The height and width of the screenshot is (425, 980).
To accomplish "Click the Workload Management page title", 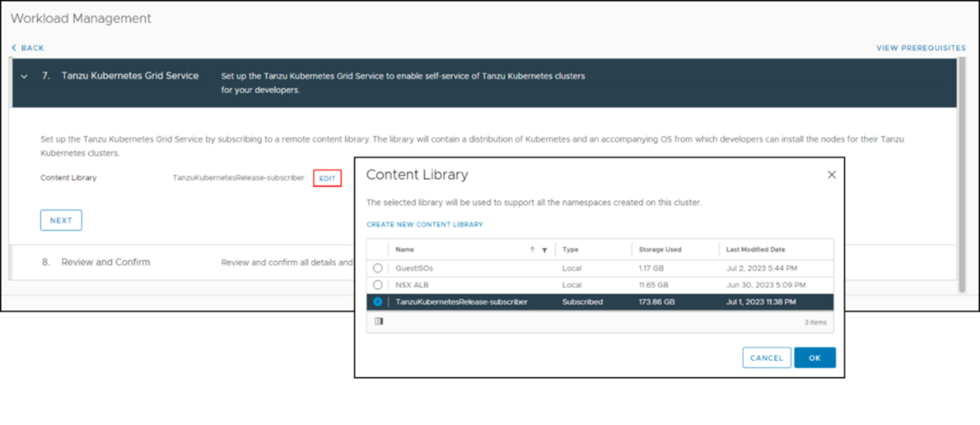I will [81, 18].
